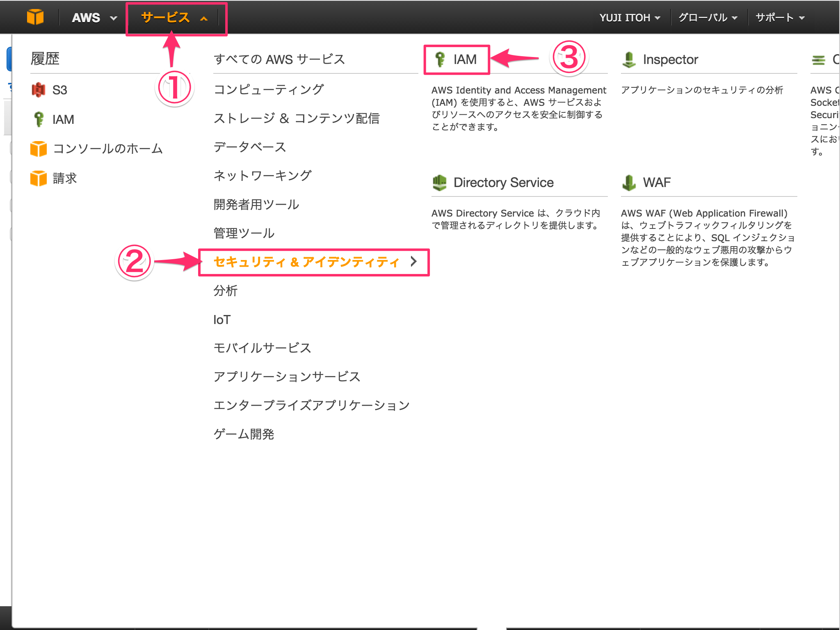
Task: Click the IAM key icon in history
Action: tap(39, 119)
